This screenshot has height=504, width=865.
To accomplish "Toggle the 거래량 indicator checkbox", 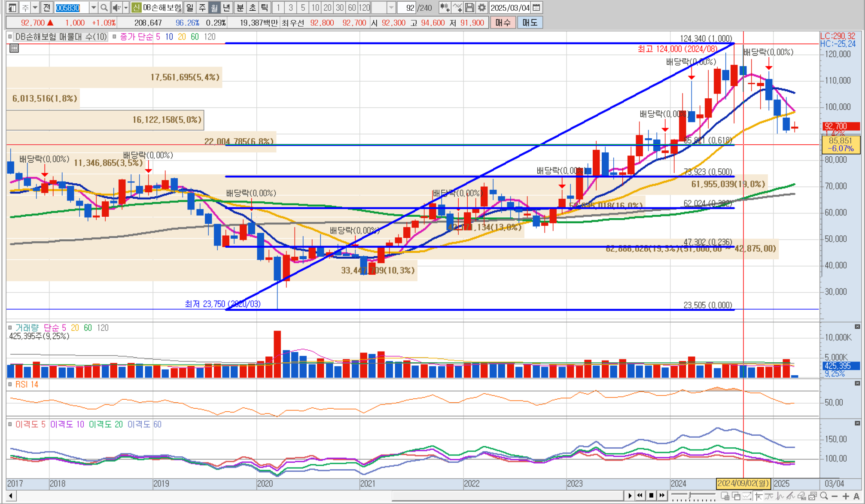I will tap(10, 328).
